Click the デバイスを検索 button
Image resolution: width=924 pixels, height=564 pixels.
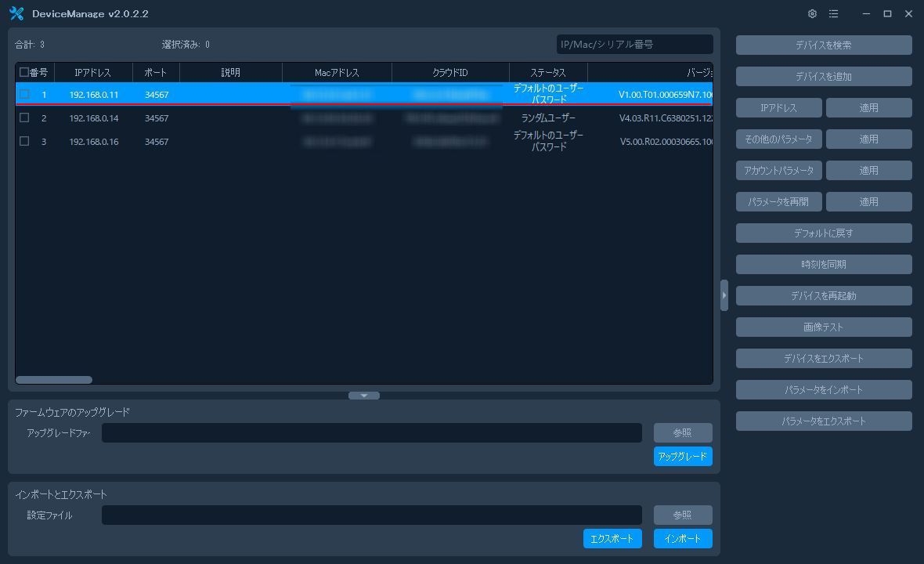click(x=823, y=45)
